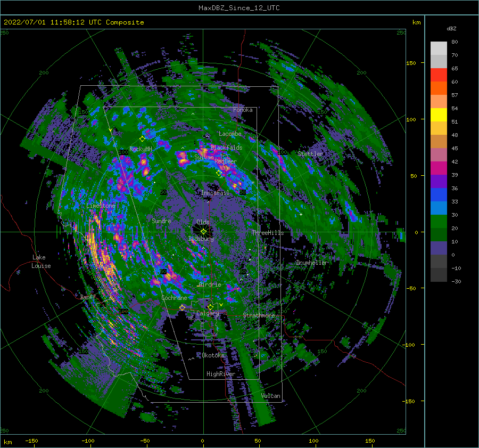Click the Lacombe city label

[230, 134]
